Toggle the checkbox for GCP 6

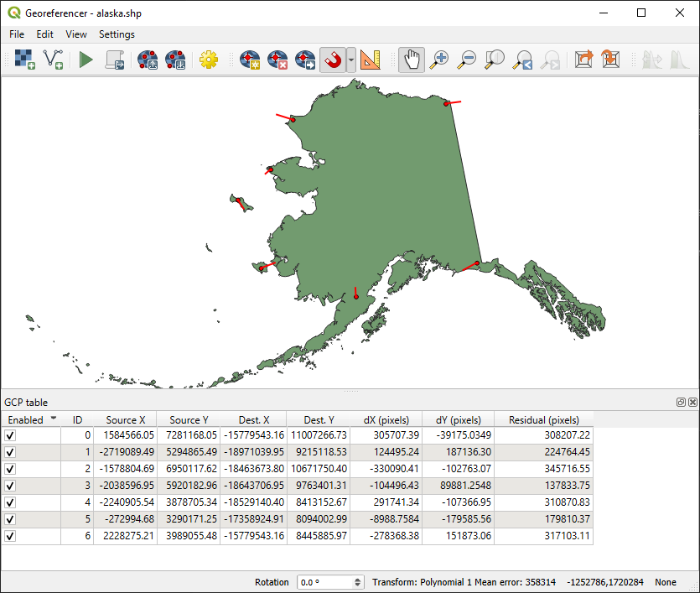tap(9, 538)
